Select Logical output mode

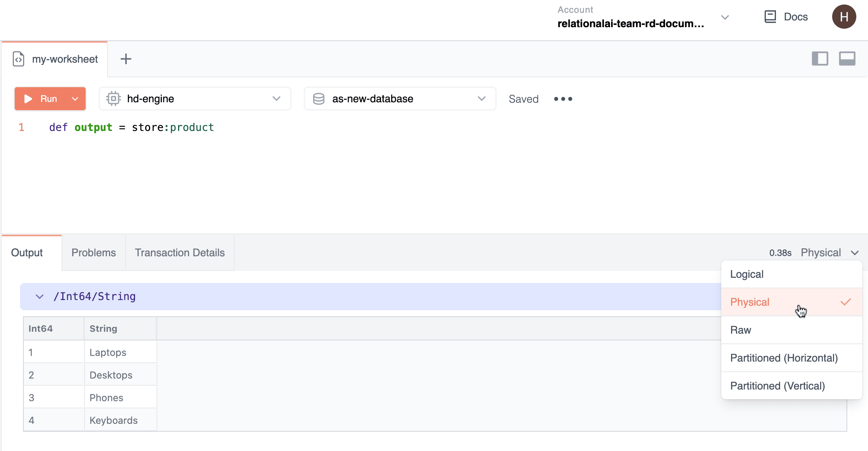tap(747, 274)
